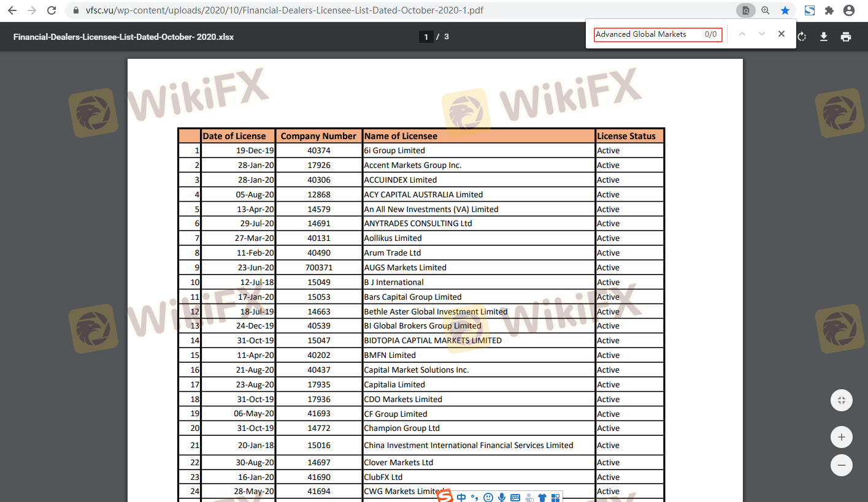868x502 pixels.
Task: Click the fit-to-page button
Action: (842, 400)
